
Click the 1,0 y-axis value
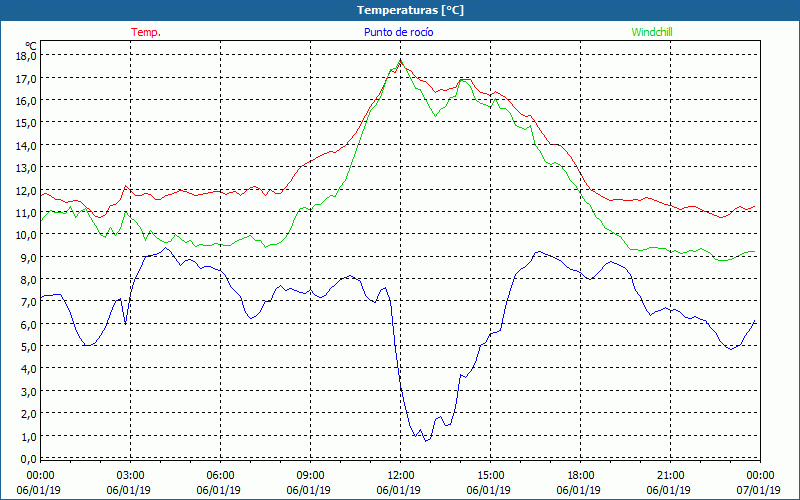[x=28, y=436]
